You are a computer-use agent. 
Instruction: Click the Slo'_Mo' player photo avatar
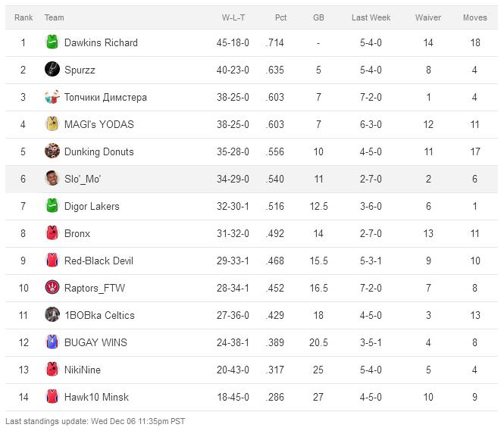tap(52, 178)
